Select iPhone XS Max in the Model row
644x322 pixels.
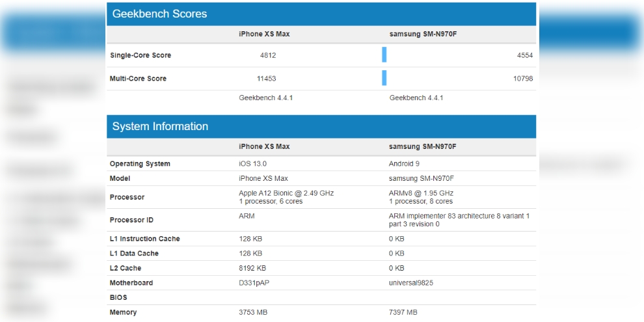263,178
